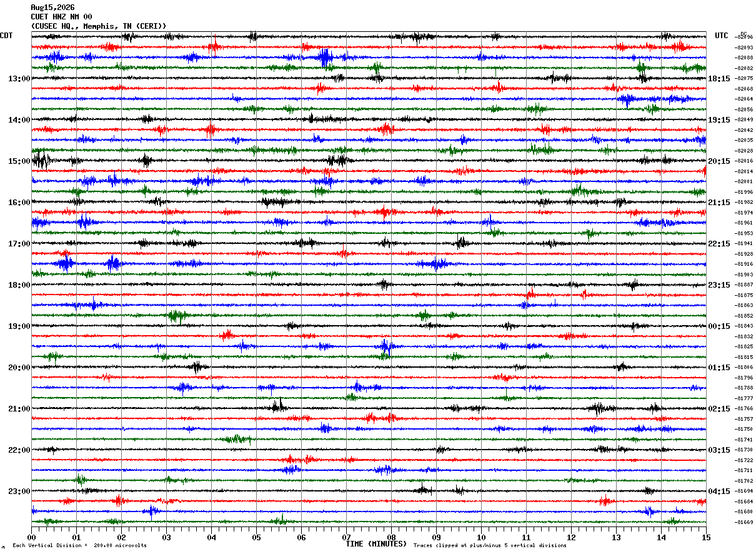Click the 10 minute tick label
This screenshot has height=554, width=756.
click(481, 537)
